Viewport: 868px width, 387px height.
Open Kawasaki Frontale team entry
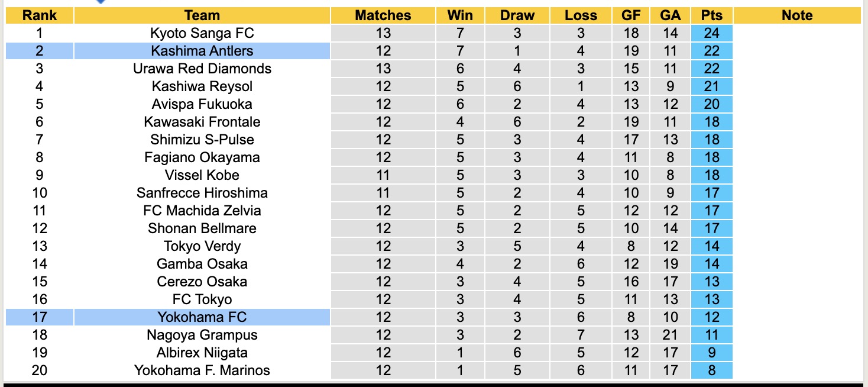pyautogui.click(x=202, y=122)
